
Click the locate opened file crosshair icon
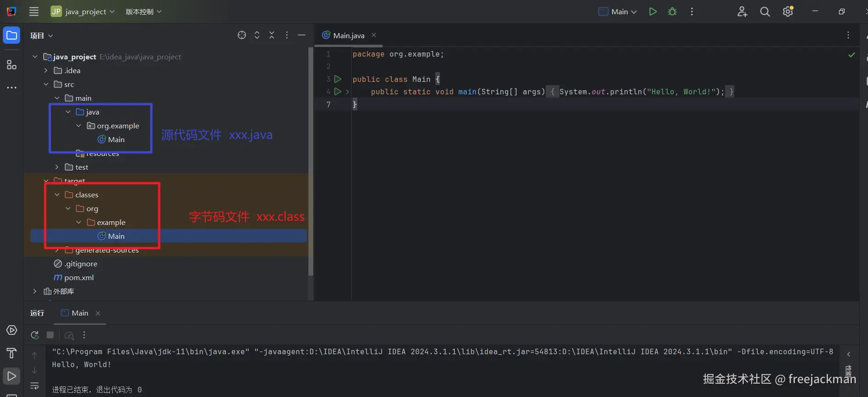pos(242,35)
